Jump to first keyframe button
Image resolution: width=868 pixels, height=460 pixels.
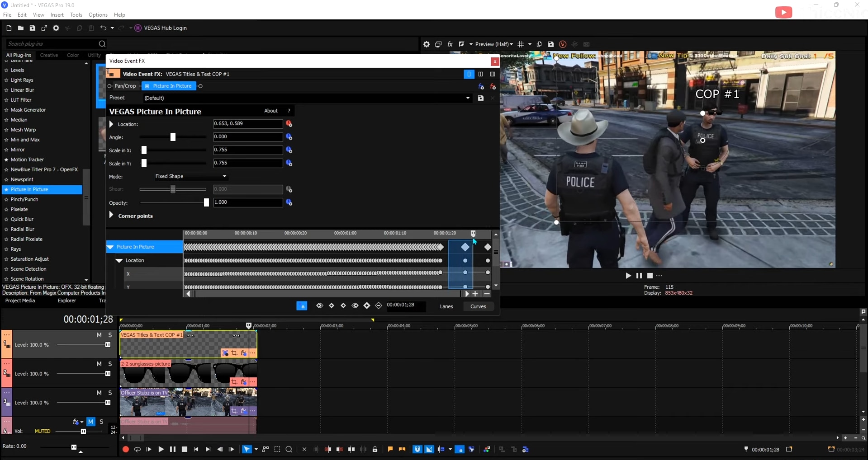click(320, 306)
